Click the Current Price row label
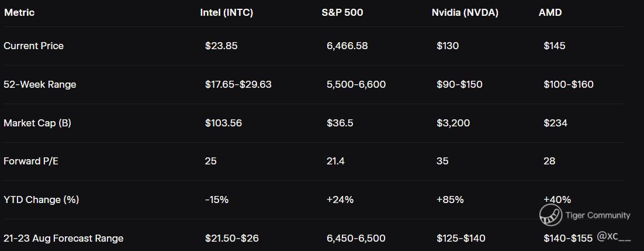 point(33,46)
